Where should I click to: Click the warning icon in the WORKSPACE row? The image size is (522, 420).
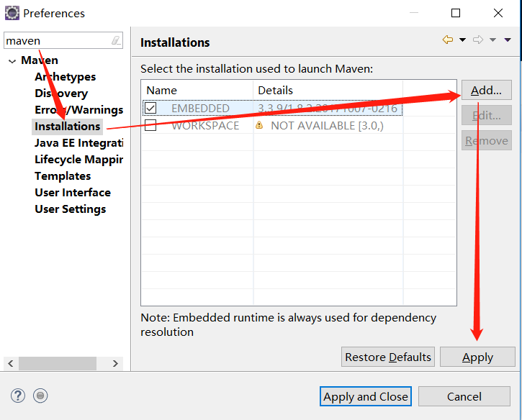point(259,125)
